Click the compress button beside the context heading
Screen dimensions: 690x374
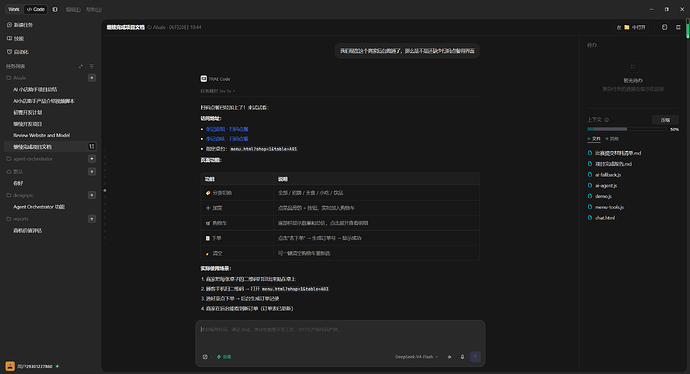click(665, 120)
